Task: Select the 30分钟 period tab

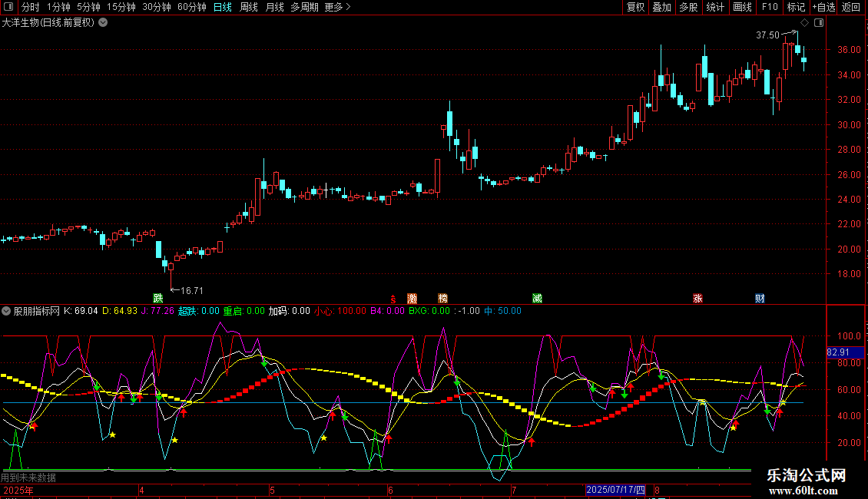Action: (x=157, y=7)
